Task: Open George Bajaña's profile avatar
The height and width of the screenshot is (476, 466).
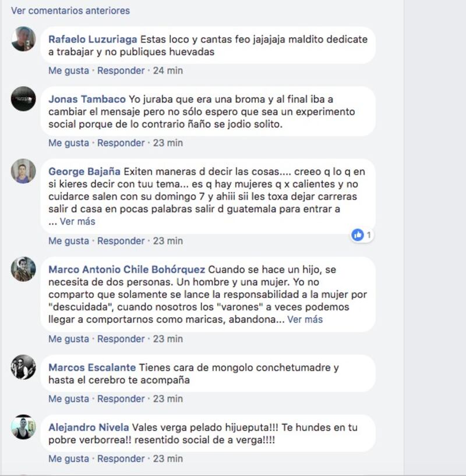Action: (23, 171)
